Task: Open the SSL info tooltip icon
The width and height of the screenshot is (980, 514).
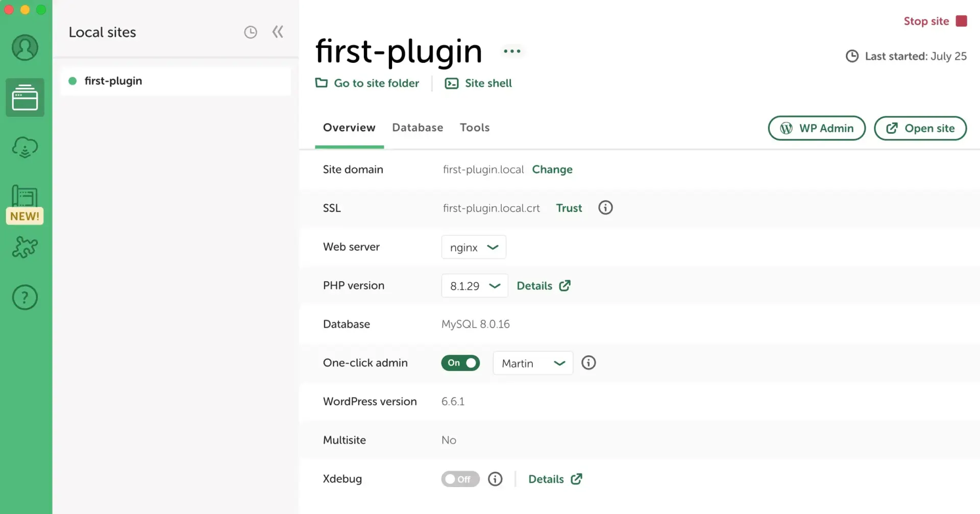Action: pyautogui.click(x=605, y=208)
